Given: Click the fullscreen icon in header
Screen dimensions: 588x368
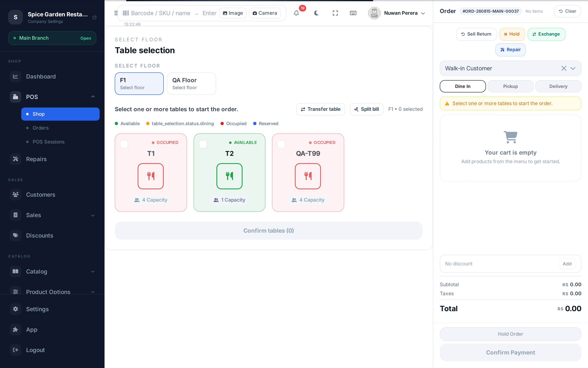Looking at the screenshot, I should 335,13.
